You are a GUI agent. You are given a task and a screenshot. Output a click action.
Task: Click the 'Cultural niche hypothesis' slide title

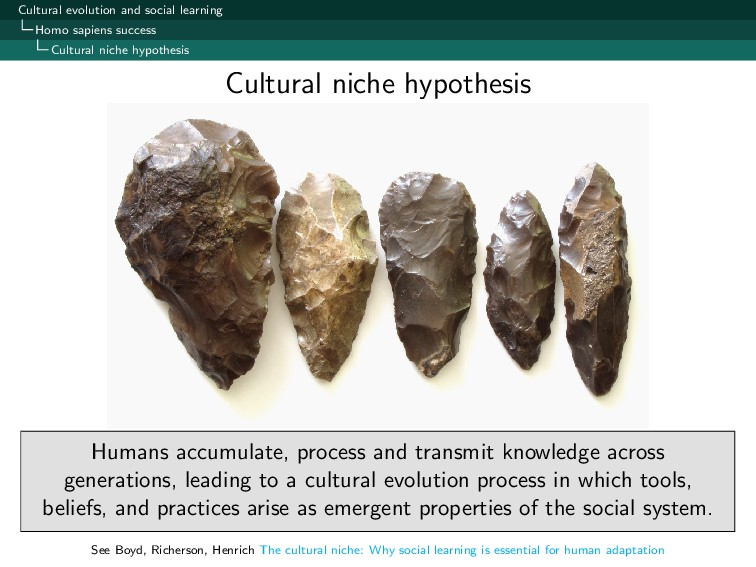pos(378,83)
